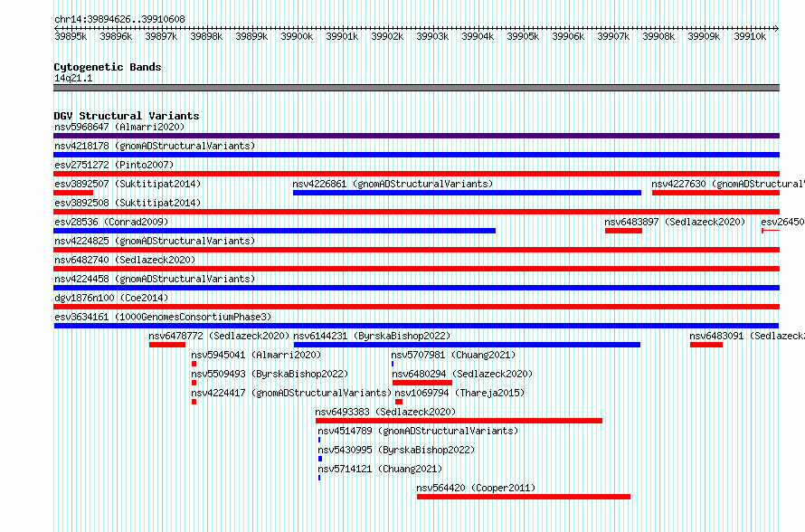Select the Cytogenetic Bands track title
This screenshot has height=532, width=805.
coord(108,67)
